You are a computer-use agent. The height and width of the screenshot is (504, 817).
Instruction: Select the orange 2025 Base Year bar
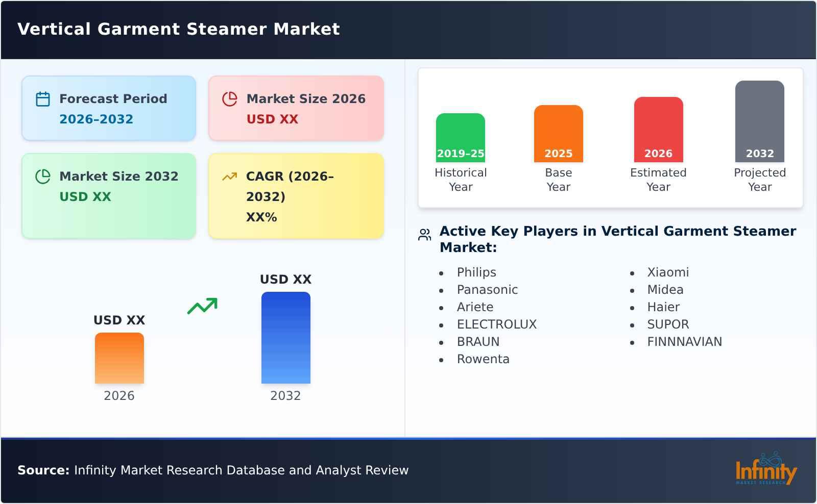pos(558,134)
